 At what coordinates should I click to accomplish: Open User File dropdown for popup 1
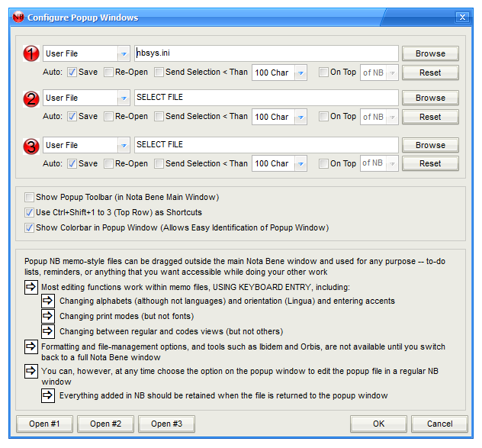pos(123,53)
